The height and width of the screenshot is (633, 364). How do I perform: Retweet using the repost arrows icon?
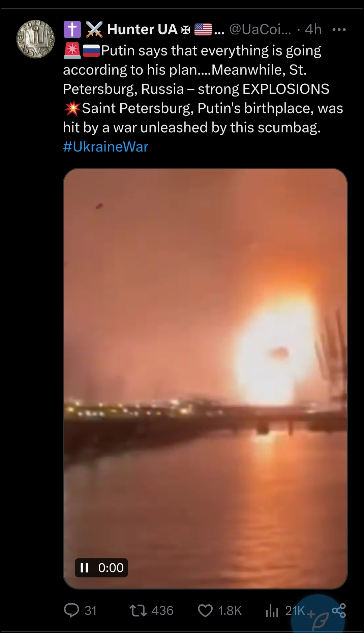(138, 610)
